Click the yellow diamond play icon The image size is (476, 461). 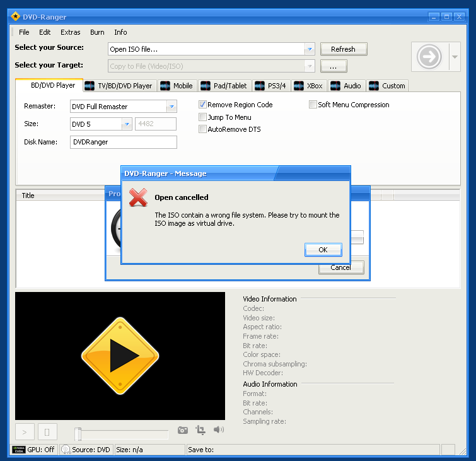[120, 356]
